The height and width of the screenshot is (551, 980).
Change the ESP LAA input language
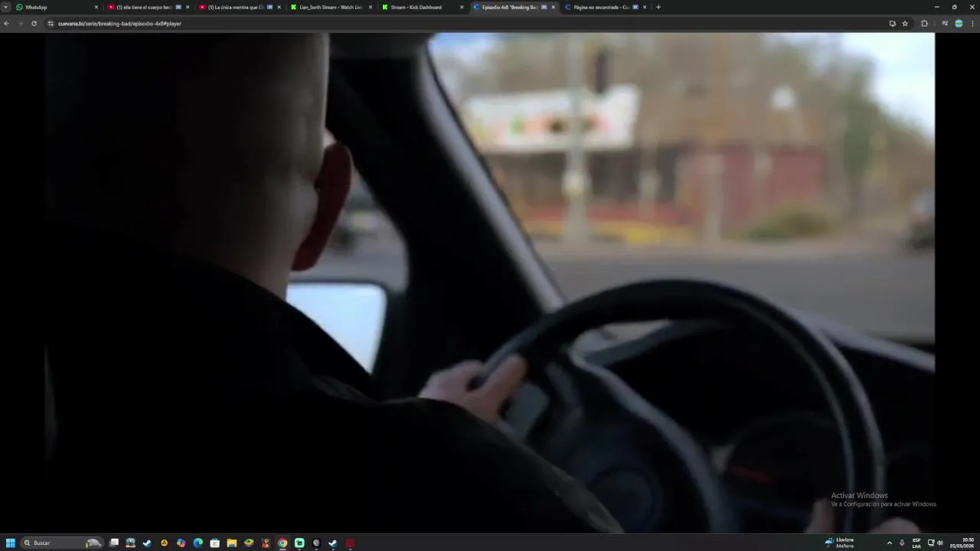[x=916, y=543]
